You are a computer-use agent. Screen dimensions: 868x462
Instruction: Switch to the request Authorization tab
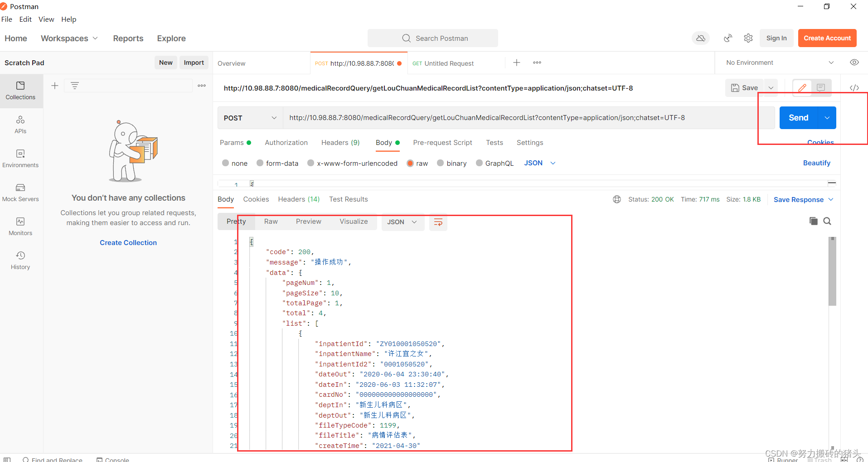tap(286, 143)
